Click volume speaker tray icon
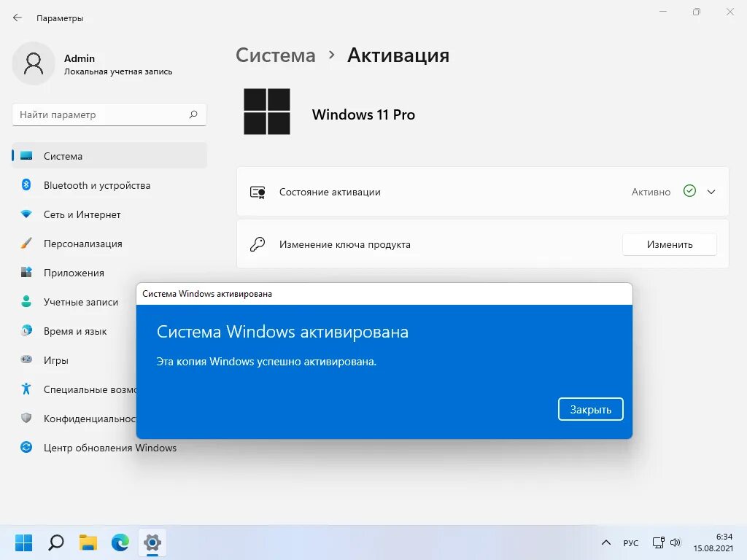The height and width of the screenshot is (560, 747). [x=676, y=542]
